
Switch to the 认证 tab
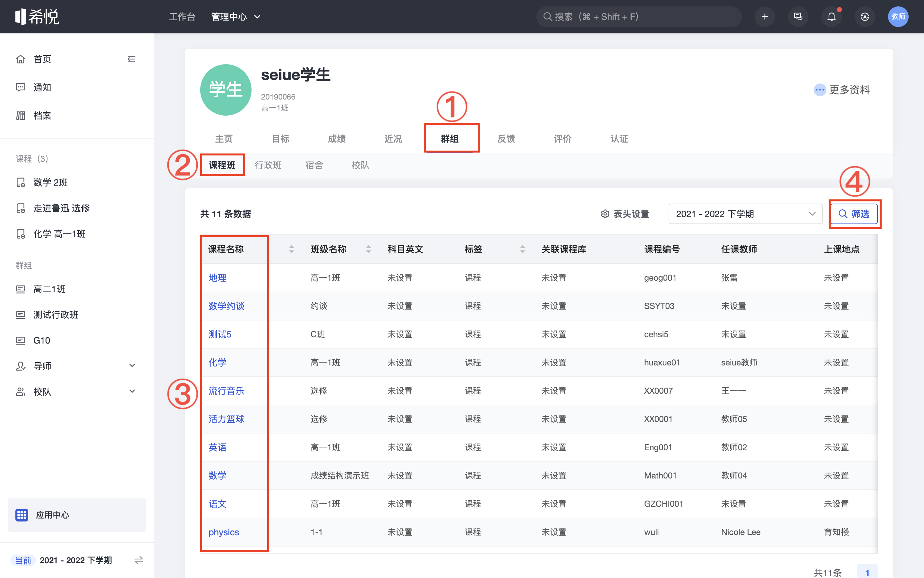click(619, 139)
